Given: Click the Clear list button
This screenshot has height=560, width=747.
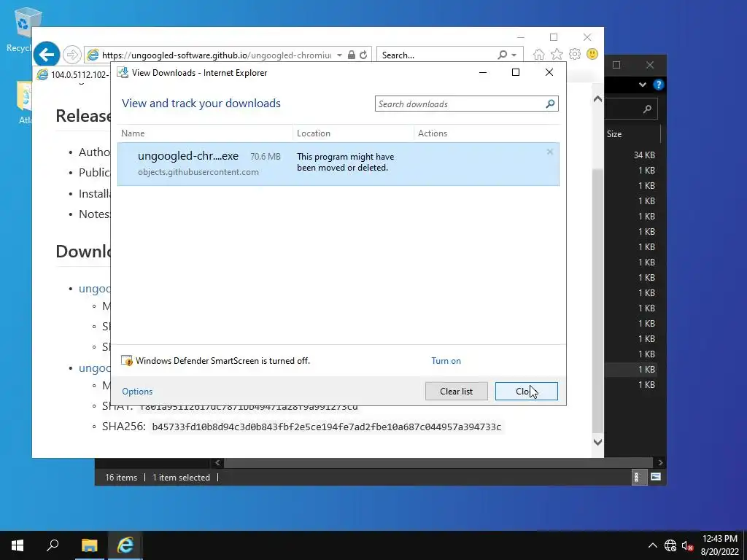Looking at the screenshot, I should (457, 392).
